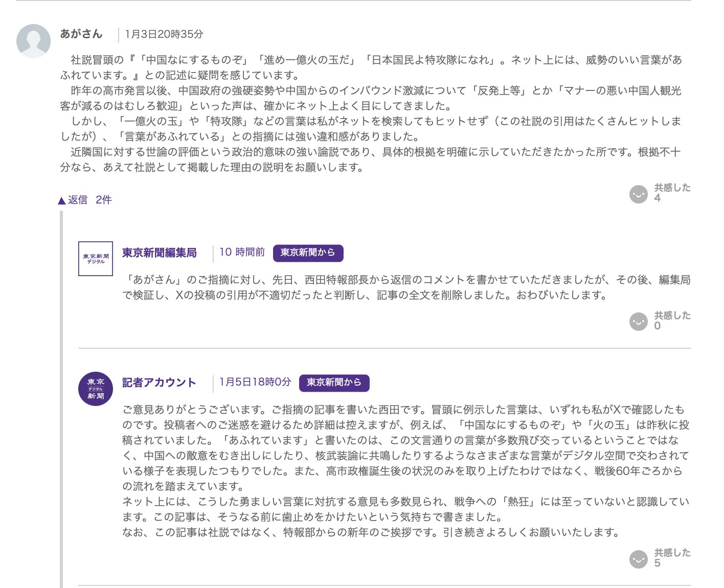The image size is (724, 588).
Task: Click the 1月3日20時35分 timestamp
Action: coord(164,34)
